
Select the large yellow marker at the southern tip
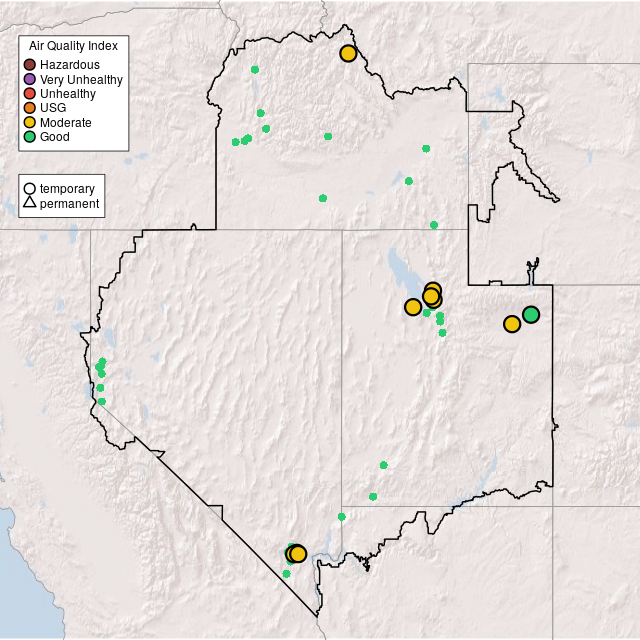pyautogui.click(x=297, y=554)
